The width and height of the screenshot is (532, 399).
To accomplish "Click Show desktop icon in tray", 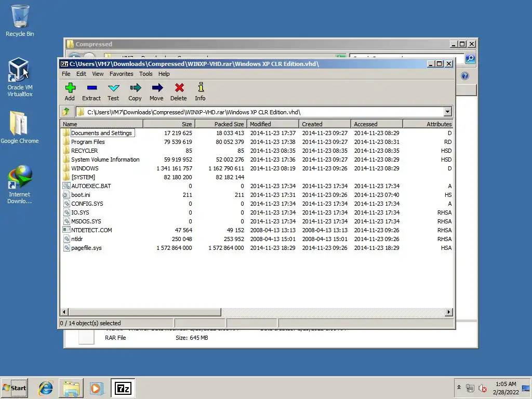I will [526, 388].
